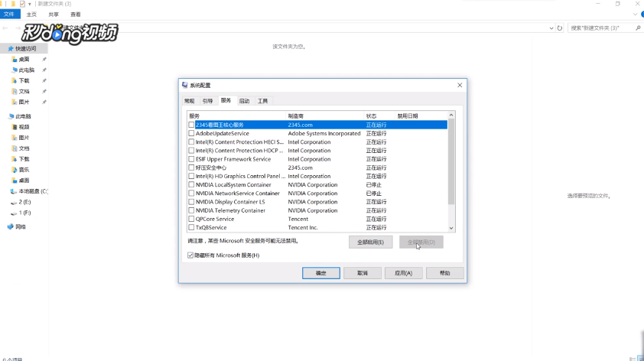644x361 pixels.
Task: Select the 下载 folder icon under Quick access
Action: coord(15,81)
